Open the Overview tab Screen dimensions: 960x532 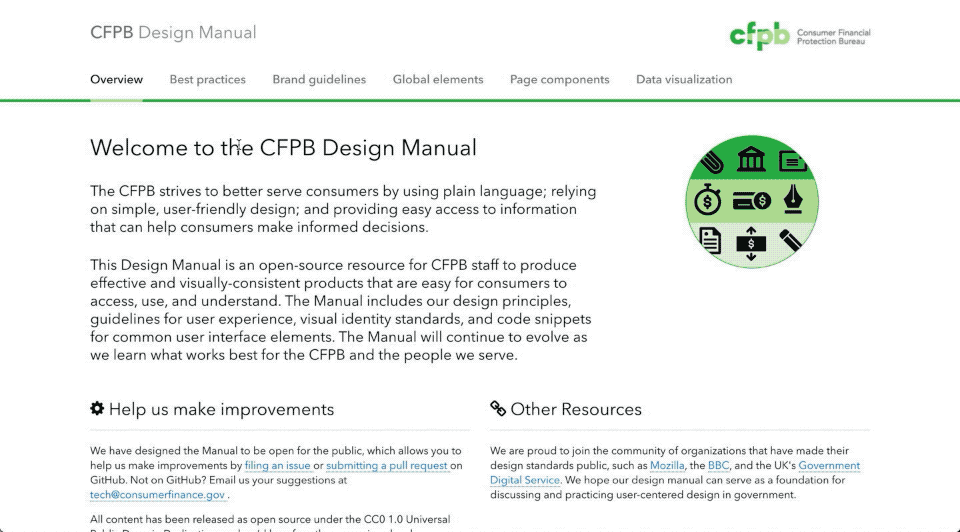(116, 80)
